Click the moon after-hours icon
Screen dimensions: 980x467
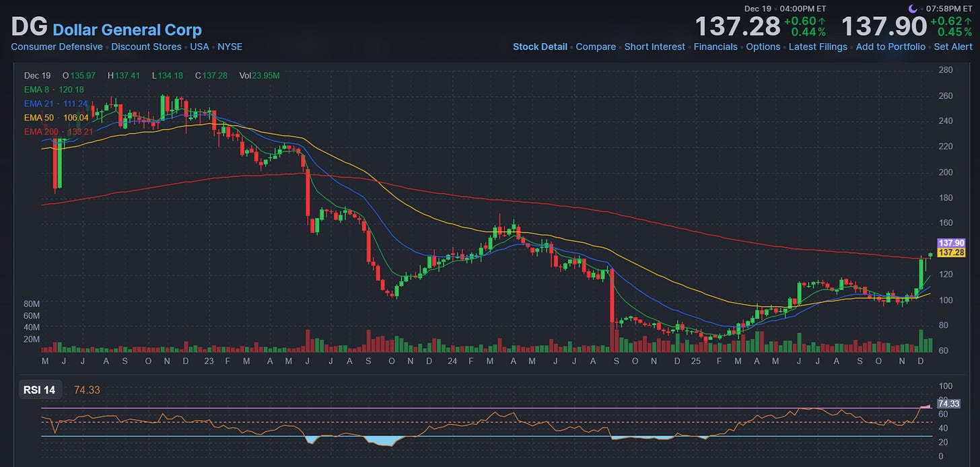pos(913,9)
